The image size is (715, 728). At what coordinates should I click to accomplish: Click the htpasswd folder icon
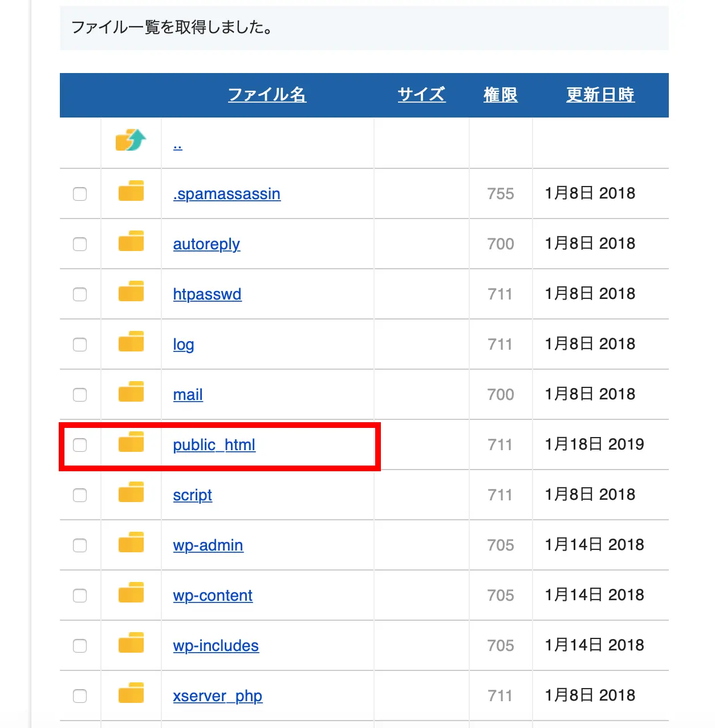pos(131,292)
